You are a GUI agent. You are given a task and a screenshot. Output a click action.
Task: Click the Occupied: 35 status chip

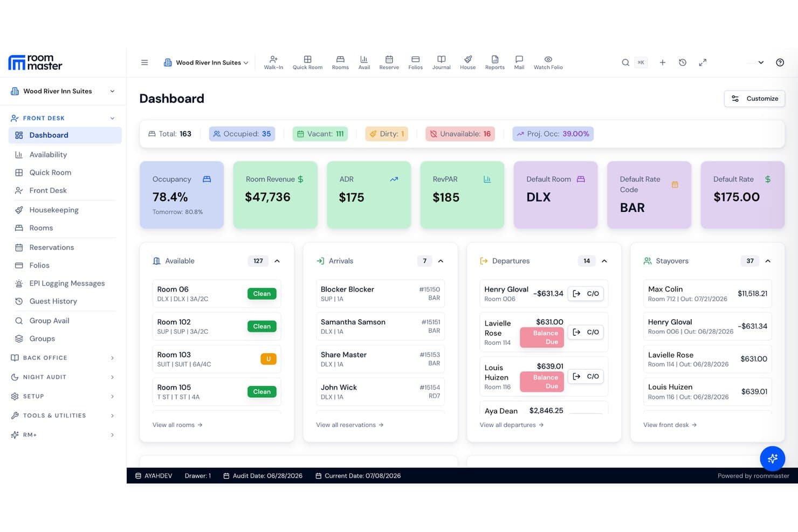pos(242,134)
